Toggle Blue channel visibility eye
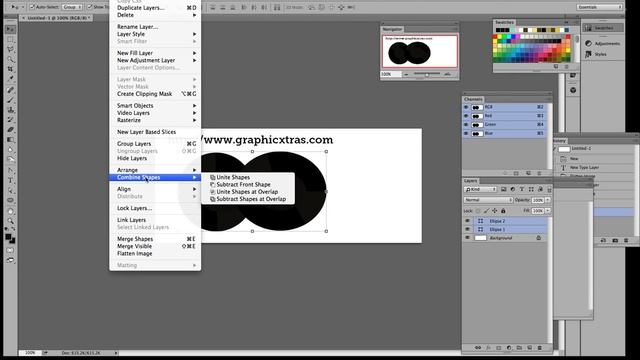The width and height of the screenshot is (640, 360). (466, 133)
